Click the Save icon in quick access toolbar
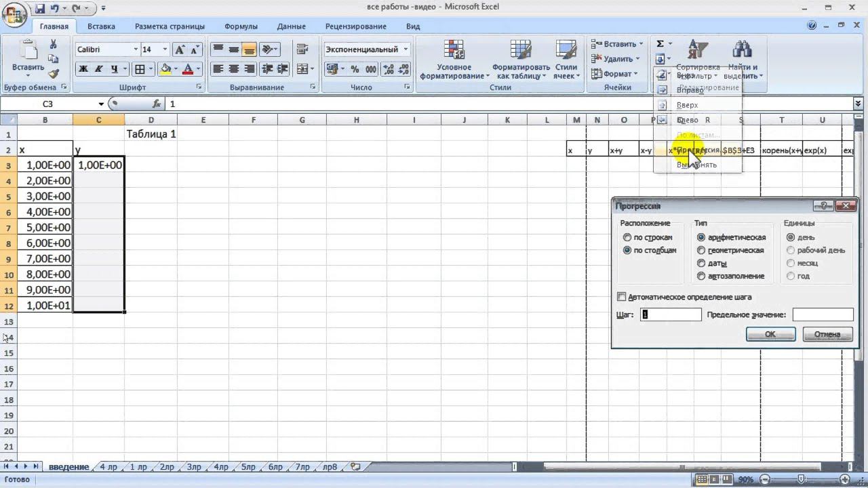Viewport: 868px width, 488px height. [x=40, y=8]
